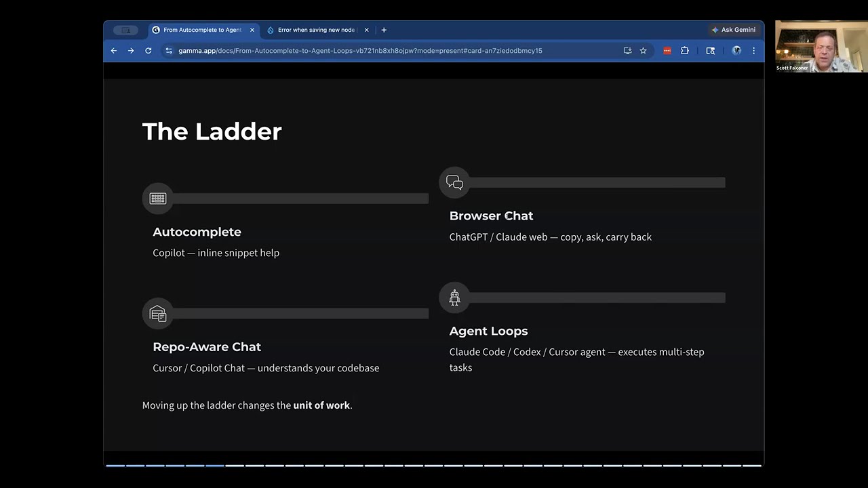868x488 pixels.
Task: Click the Browser Chat speech bubbles icon
Action: (x=455, y=182)
